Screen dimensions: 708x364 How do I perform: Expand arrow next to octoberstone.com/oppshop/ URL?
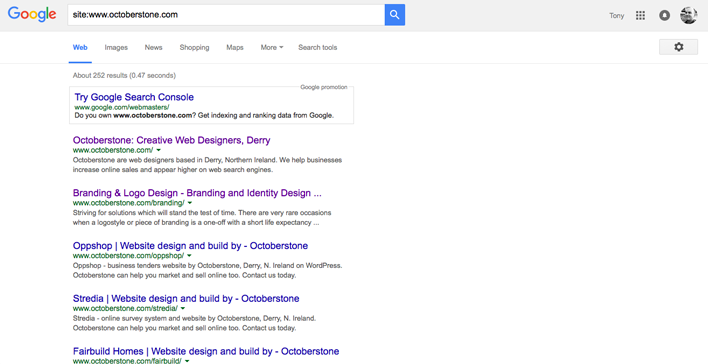pyautogui.click(x=189, y=256)
